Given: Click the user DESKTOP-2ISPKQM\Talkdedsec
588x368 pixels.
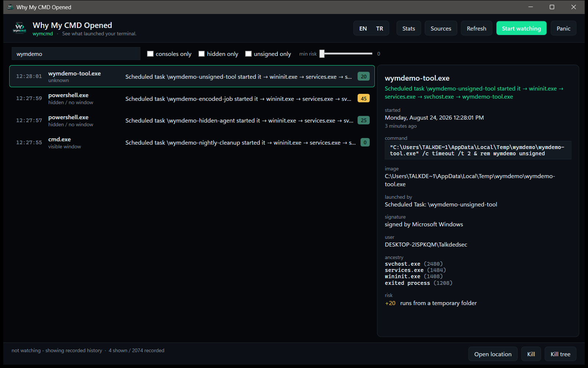Looking at the screenshot, I should pyautogui.click(x=426, y=244).
